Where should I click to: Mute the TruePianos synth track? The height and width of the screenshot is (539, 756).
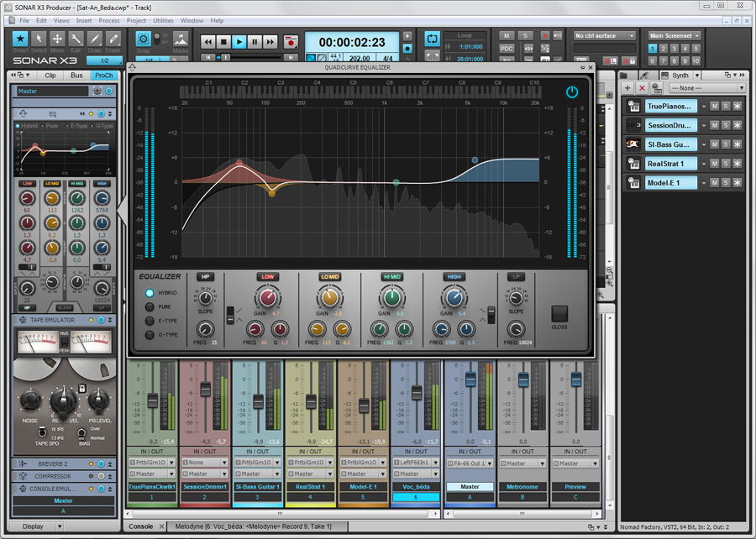pos(714,107)
